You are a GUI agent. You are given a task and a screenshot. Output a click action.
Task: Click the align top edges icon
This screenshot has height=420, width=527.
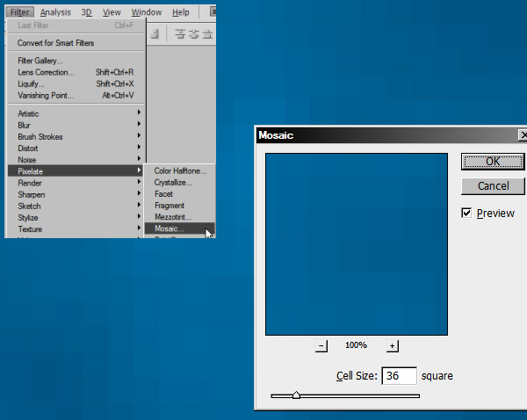pos(180,34)
